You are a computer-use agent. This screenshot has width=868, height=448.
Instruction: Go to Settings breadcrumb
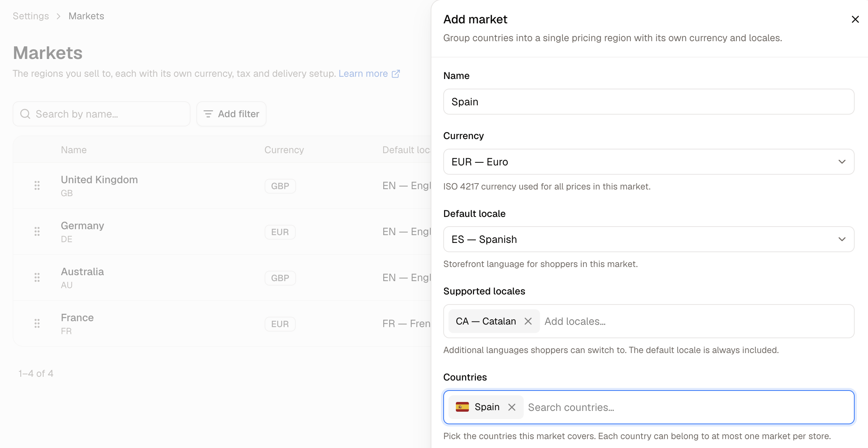click(x=31, y=16)
